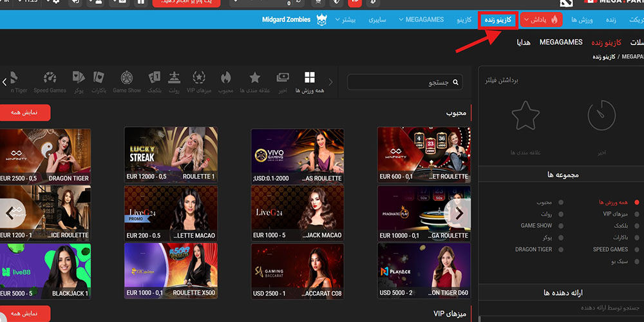Viewport: 644px width, 322px height.
Task: Click the magnifier icon in the search box
Action: tap(455, 82)
